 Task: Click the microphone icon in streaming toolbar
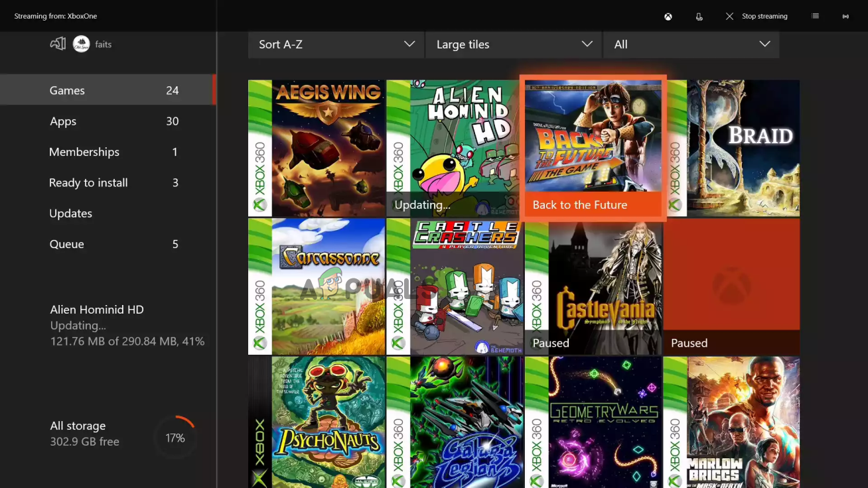click(699, 17)
